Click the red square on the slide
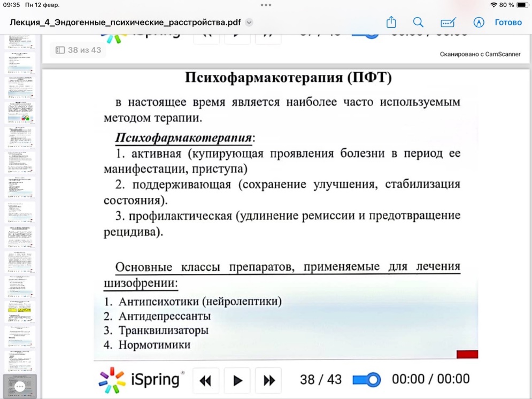The height and width of the screenshot is (399, 532). [467, 354]
